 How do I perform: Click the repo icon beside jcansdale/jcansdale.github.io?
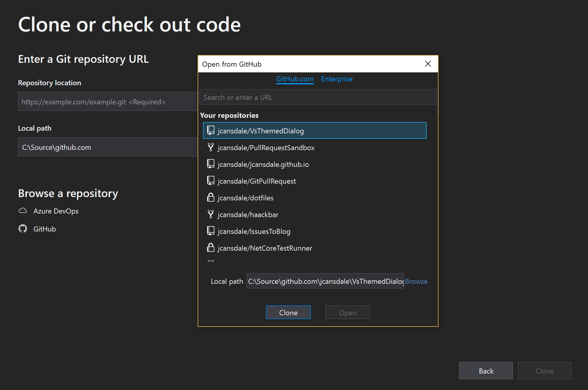point(211,164)
